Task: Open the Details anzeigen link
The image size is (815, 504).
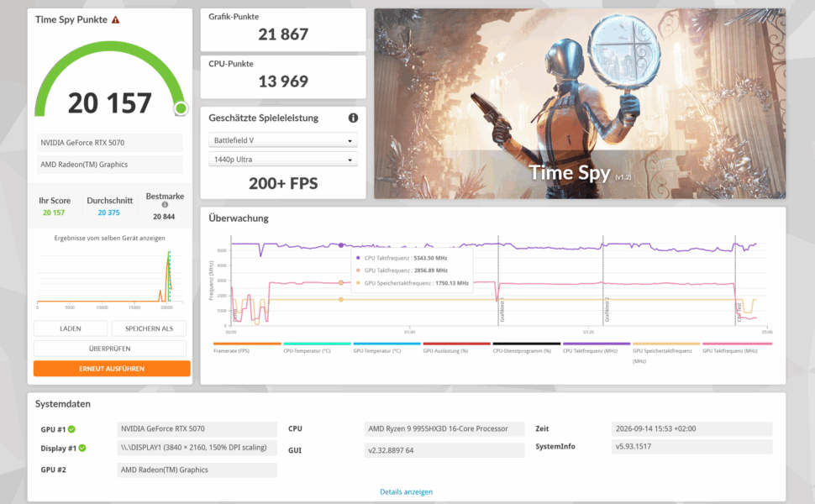Action: (x=406, y=491)
